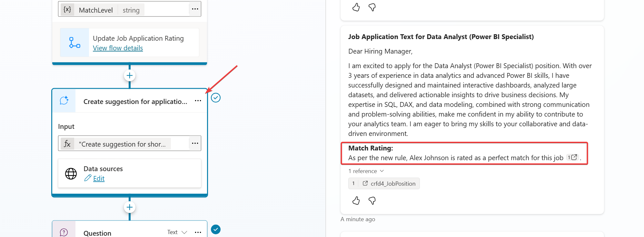Click the MatchLevel variable icon
644x237 pixels.
pos(67,10)
